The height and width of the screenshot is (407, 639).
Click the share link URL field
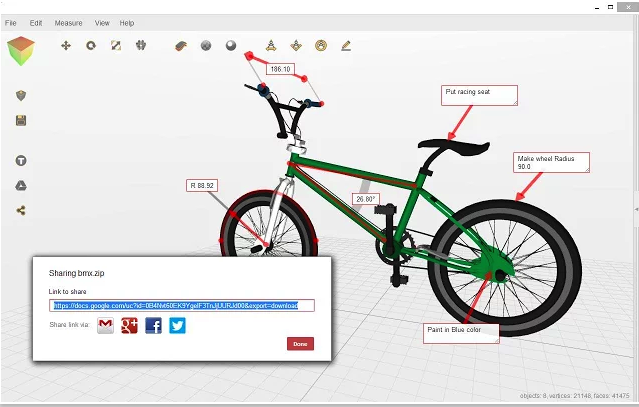pos(182,306)
